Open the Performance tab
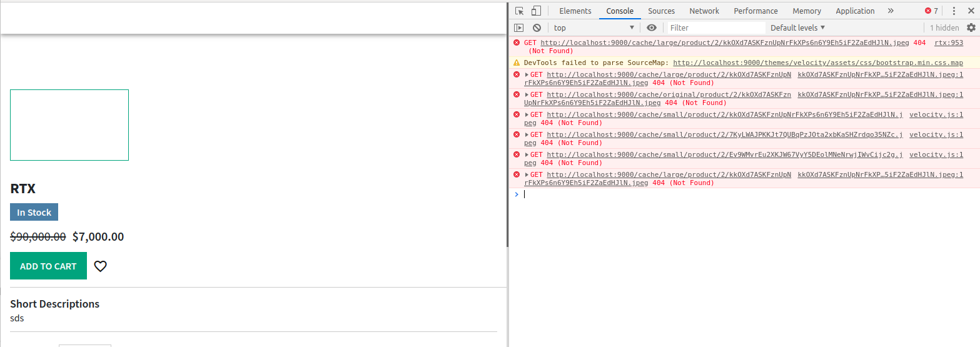Image resolution: width=980 pixels, height=347 pixels. (755, 11)
